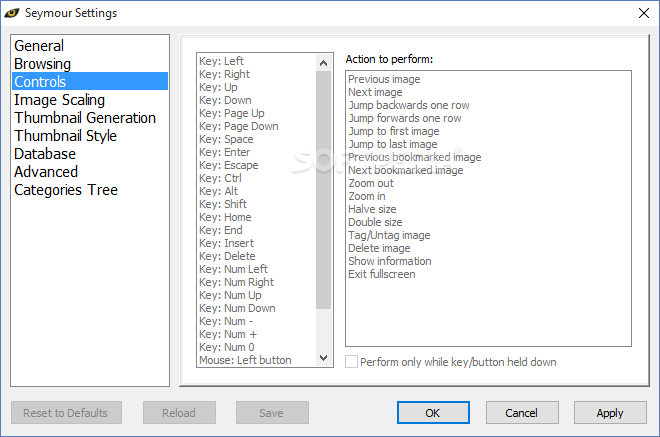The height and width of the screenshot is (437, 660).
Task: Confirm settings with OK button
Action: [433, 413]
